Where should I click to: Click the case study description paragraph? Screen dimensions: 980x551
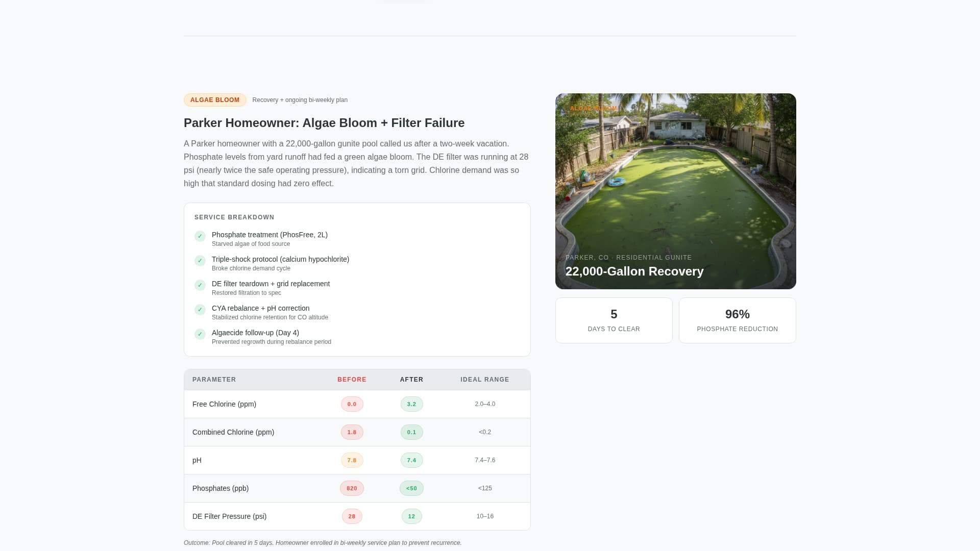(x=357, y=164)
